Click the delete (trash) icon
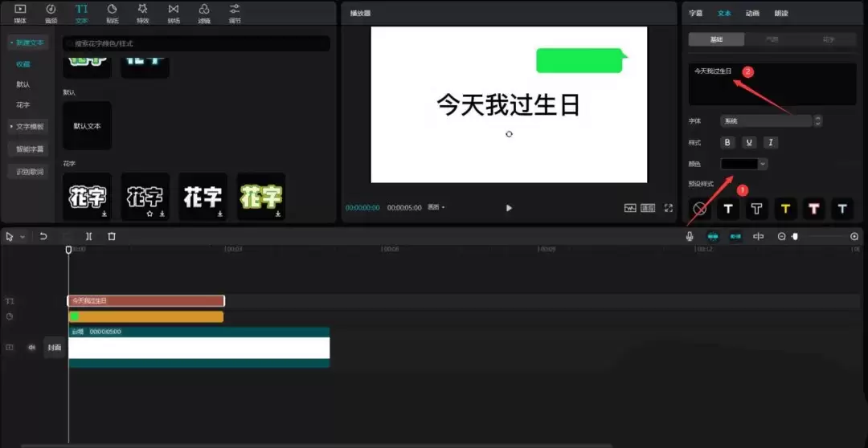 pos(111,236)
